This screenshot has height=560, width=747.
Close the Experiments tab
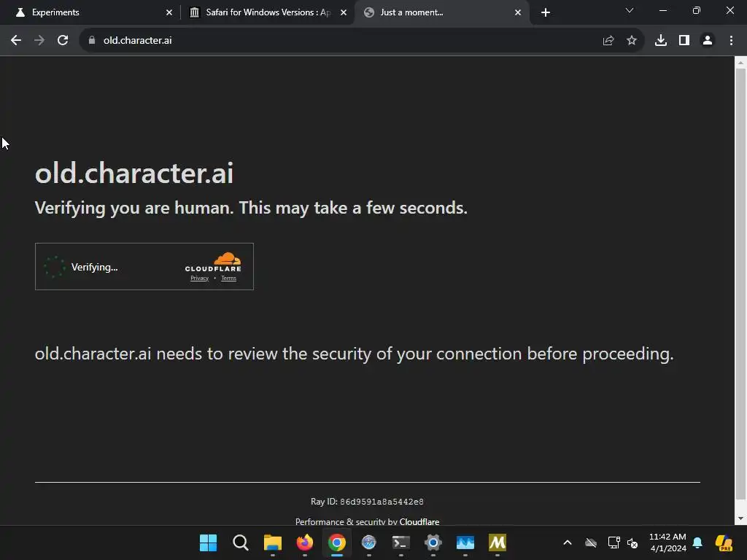(169, 12)
